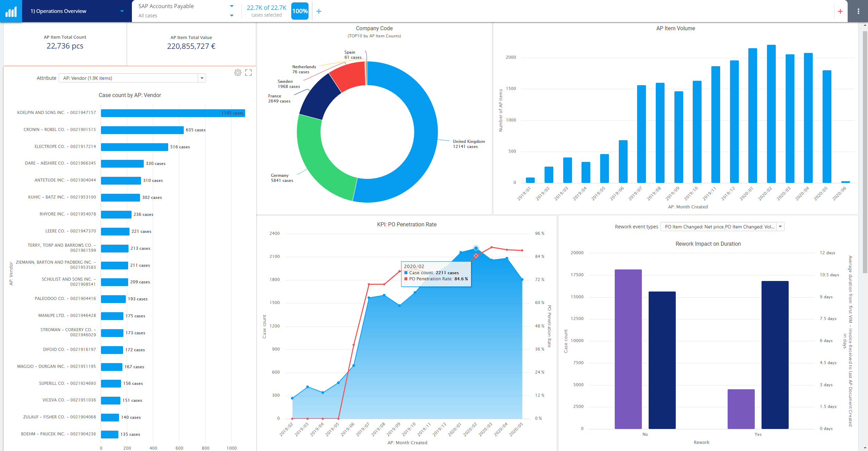
Task: Open the three-dot overflow menu
Action: [x=859, y=11]
